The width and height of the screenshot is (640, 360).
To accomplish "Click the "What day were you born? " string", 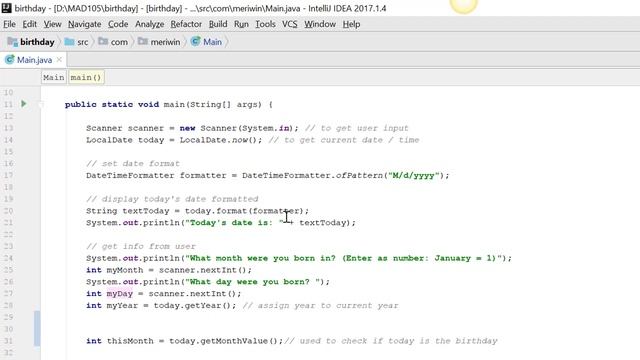I will click(252, 282).
